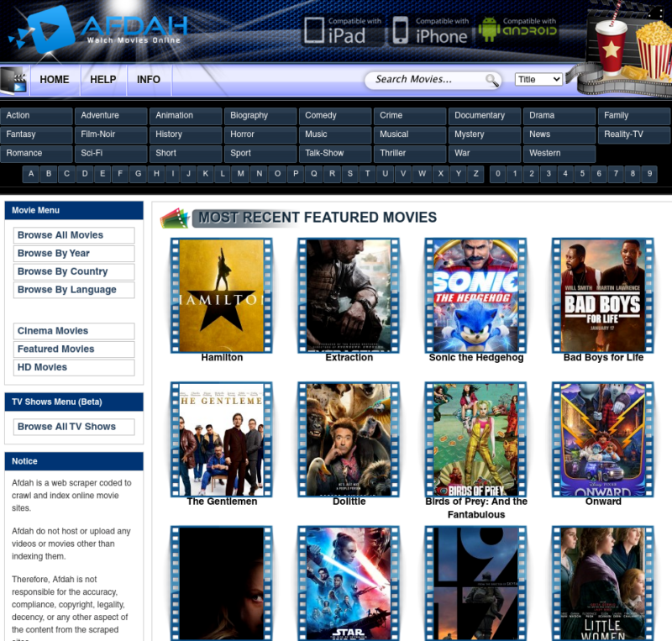The image size is (672, 641).
Task: Select the Crime genre
Action: (410, 116)
